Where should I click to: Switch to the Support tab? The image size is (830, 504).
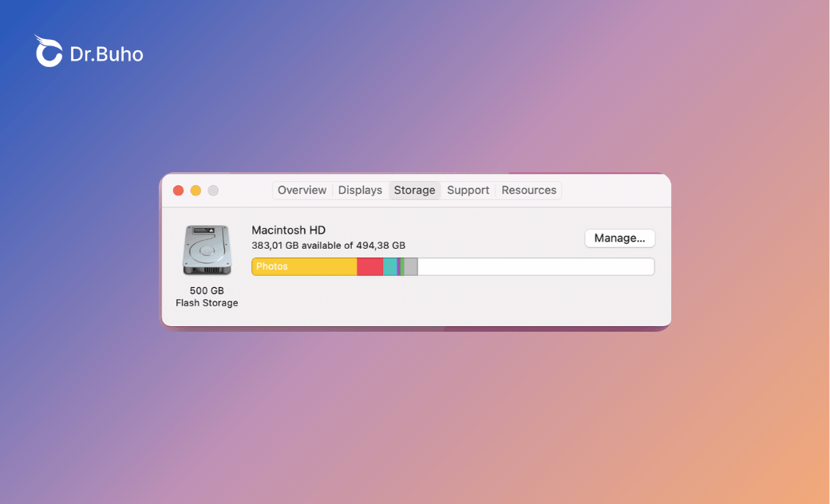click(468, 190)
